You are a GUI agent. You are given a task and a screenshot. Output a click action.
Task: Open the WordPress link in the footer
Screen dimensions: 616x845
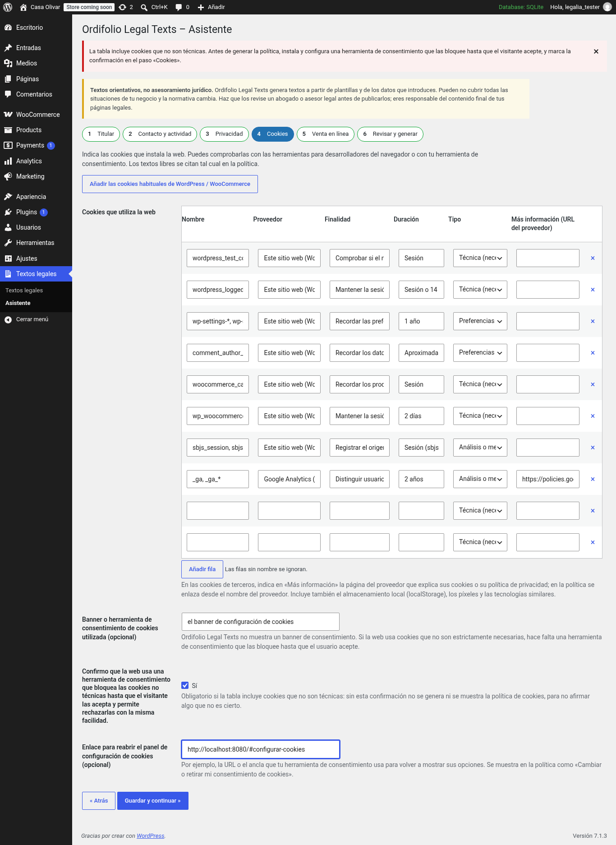tap(150, 836)
